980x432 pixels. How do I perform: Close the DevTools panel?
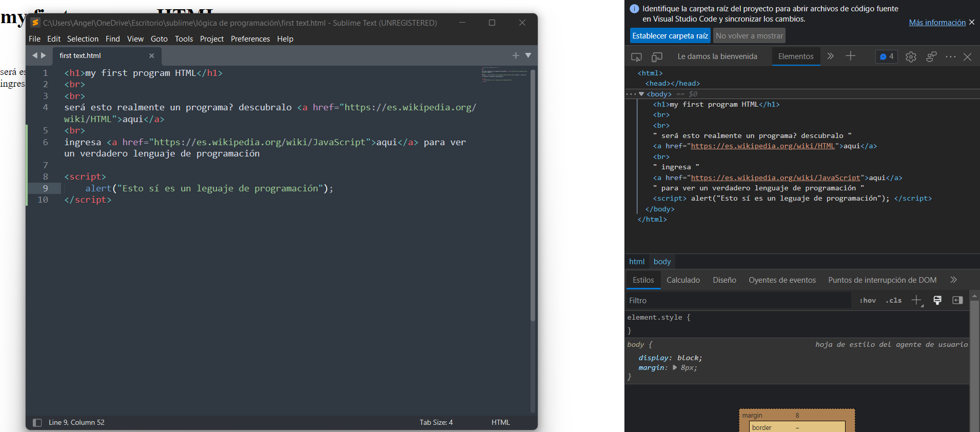[967, 57]
